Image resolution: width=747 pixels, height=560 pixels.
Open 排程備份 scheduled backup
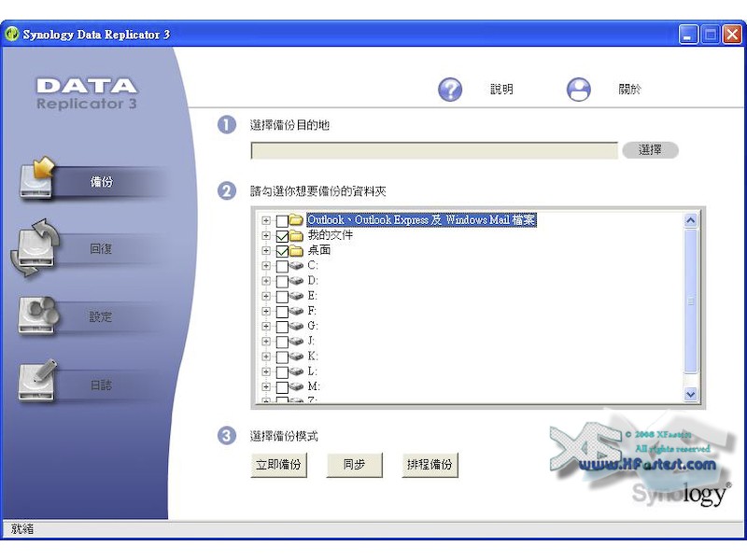430,465
